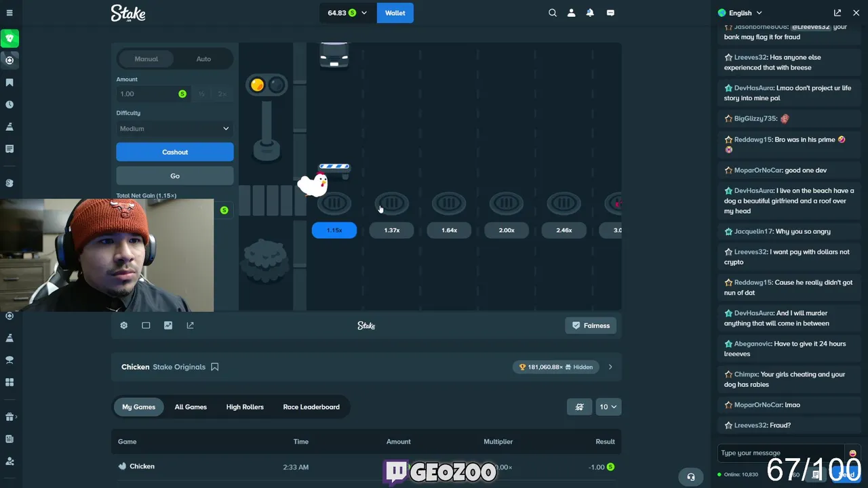Click the chicken character in the game

pyautogui.click(x=313, y=184)
